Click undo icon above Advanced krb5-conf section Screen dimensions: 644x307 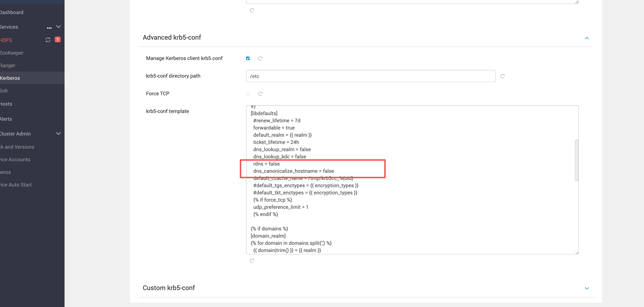[252, 10]
